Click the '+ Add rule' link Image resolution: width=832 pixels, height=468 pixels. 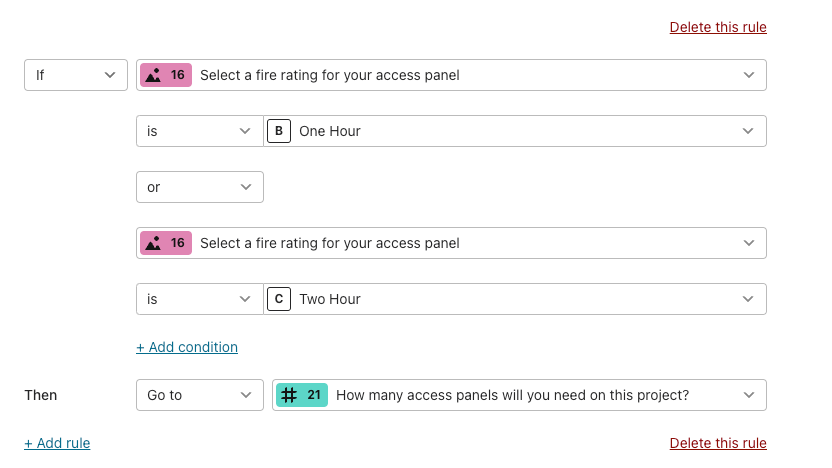[57, 443]
